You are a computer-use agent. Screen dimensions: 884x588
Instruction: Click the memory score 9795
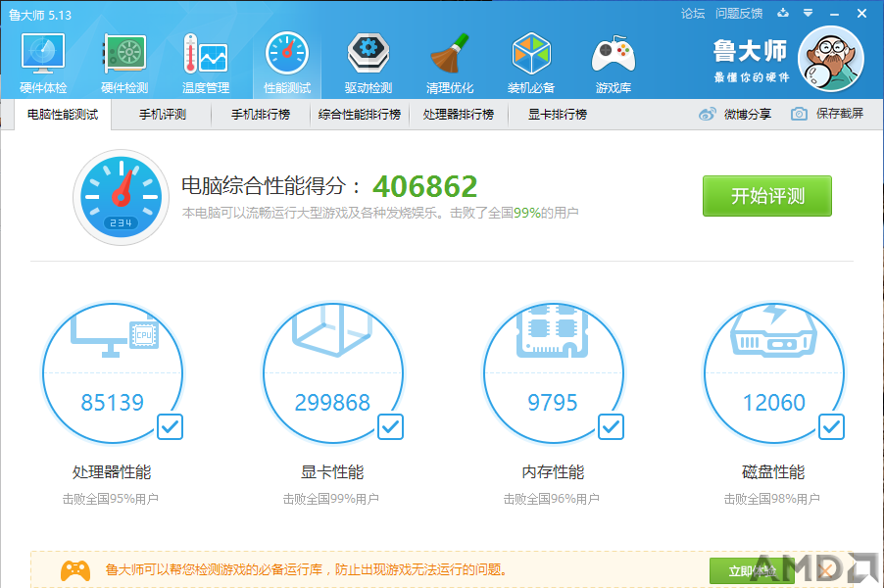(x=553, y=403)
